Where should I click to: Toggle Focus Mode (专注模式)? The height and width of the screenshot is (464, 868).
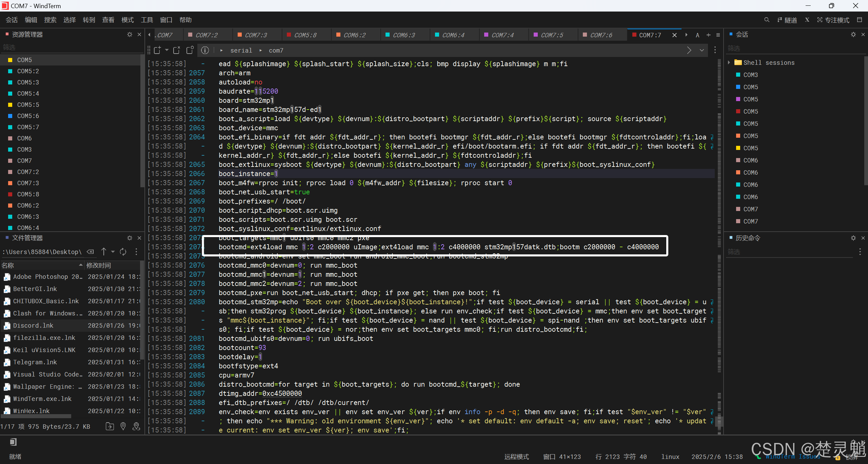click(x=833, y=20)
